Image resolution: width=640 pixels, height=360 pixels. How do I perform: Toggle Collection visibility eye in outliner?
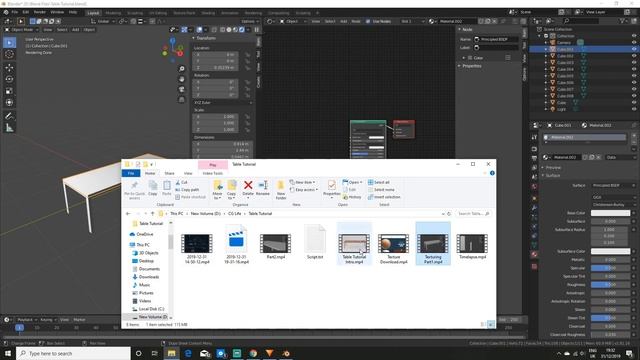634,36
